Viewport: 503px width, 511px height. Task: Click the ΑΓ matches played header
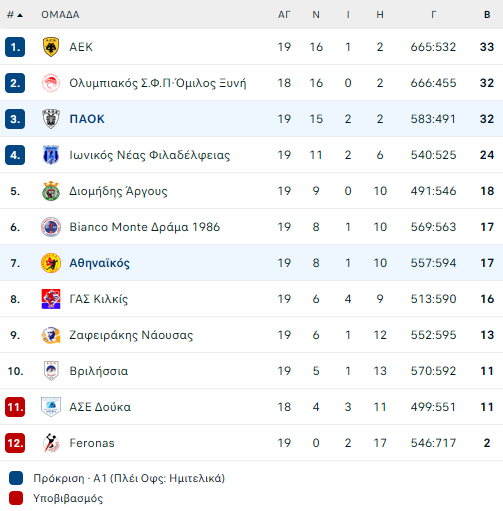click(x=284, y=15)
